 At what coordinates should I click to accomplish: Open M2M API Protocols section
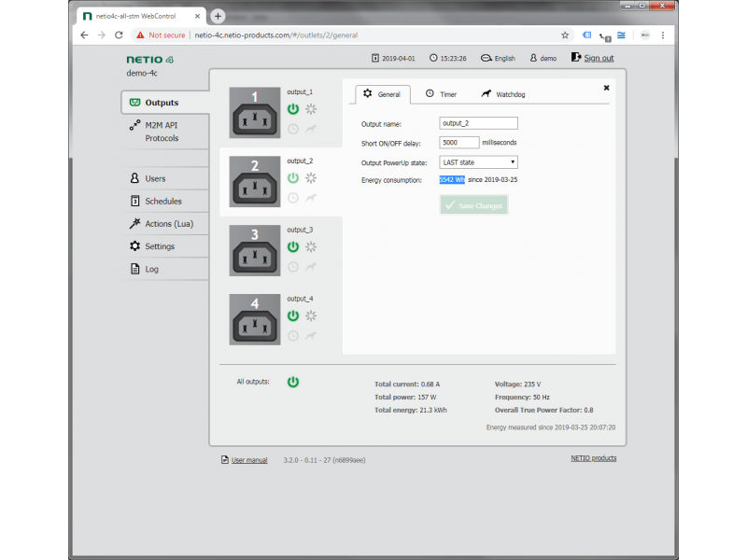165,132
